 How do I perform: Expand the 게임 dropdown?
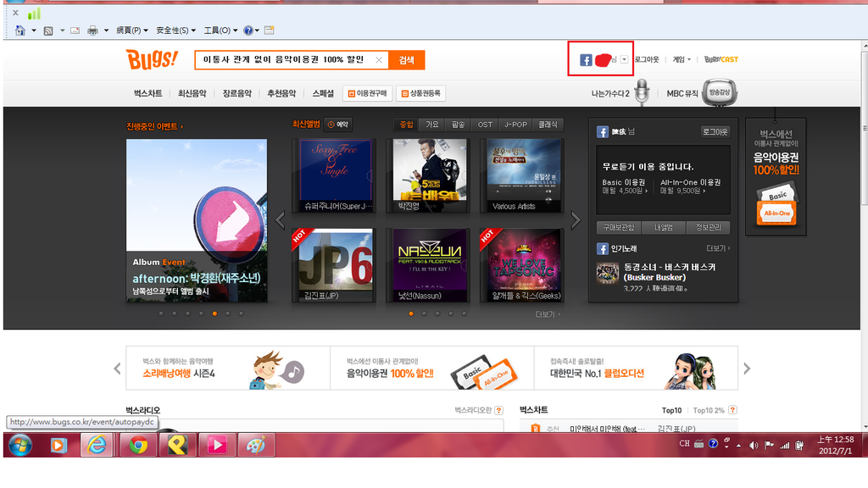[682, 60]
